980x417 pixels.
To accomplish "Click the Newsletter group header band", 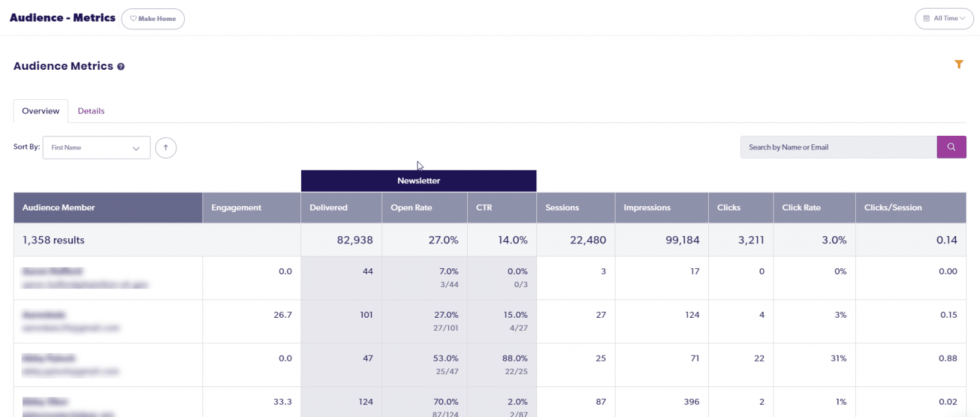I will [418, 181].
